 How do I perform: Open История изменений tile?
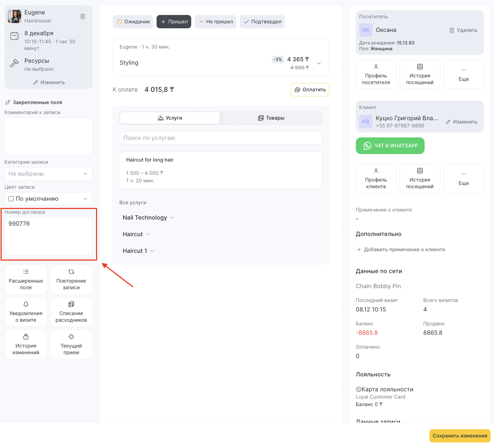26,344
